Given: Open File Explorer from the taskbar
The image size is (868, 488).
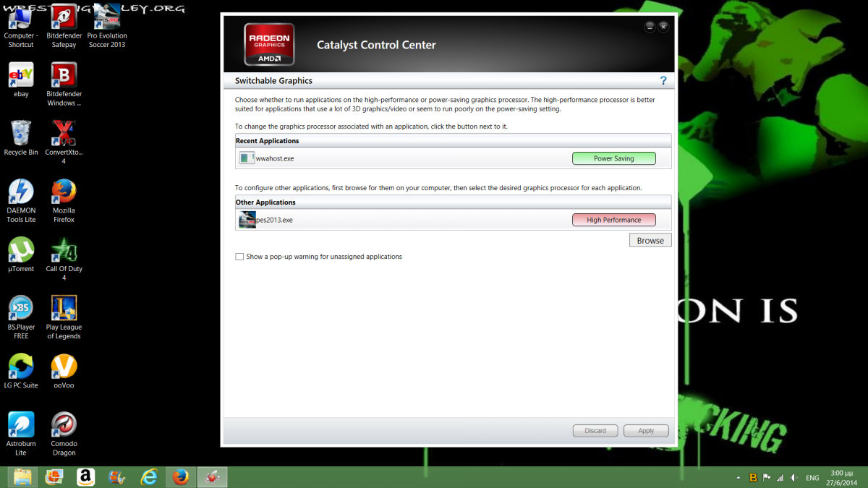Looking at the screenshot, I should pyautogui.click(x=22, y=477).
